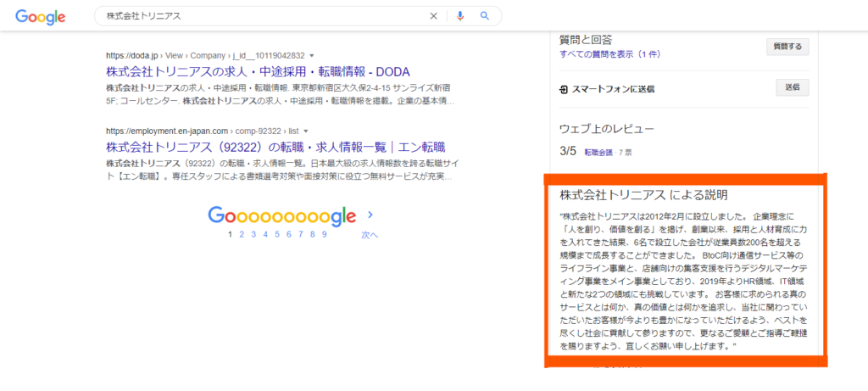Open the dropdown arrow beside the employment.en-japan.com URL
The width and height of the screenshot is (868, 391).
click(x=305, y=131)
